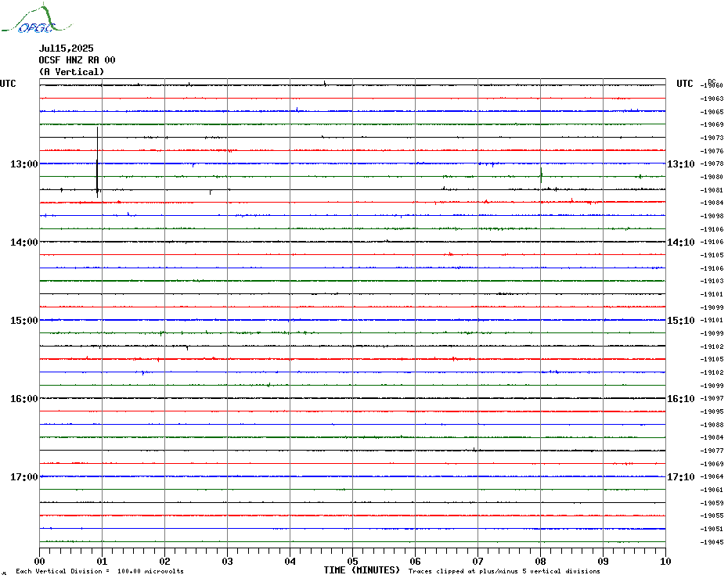The width and height of the screenshot is (728, 582).
Task: Click the DC value '-19103'
Action: (712, 282)
